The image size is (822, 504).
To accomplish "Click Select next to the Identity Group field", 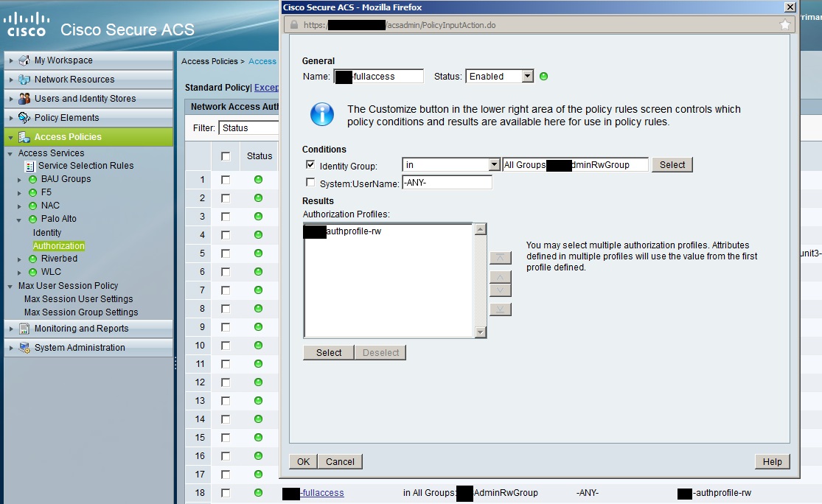I will pos(672,164).
